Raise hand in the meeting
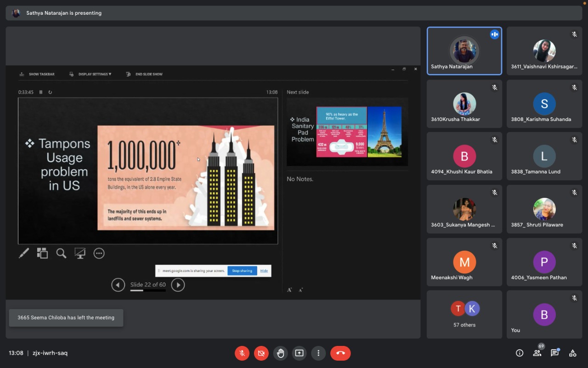This screenshot has height=368, width=588. pyautogui.click(x=280, y=353)
